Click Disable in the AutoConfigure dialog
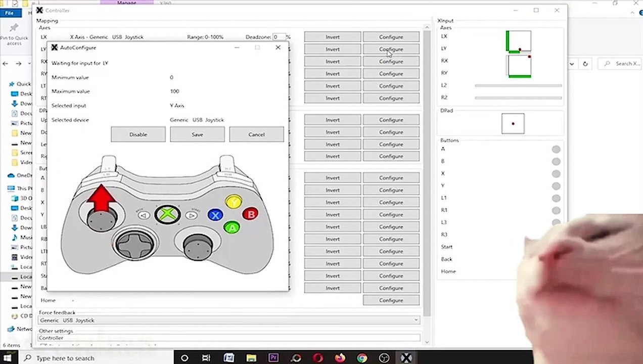Screen dimensions: 643x364 tap(138, 134)
